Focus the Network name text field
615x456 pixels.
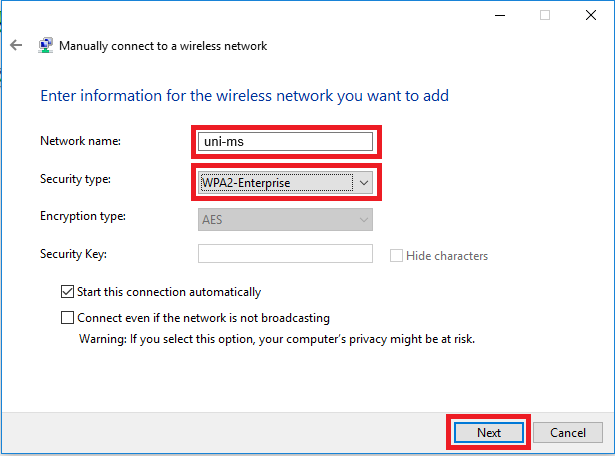coord(285,142)
